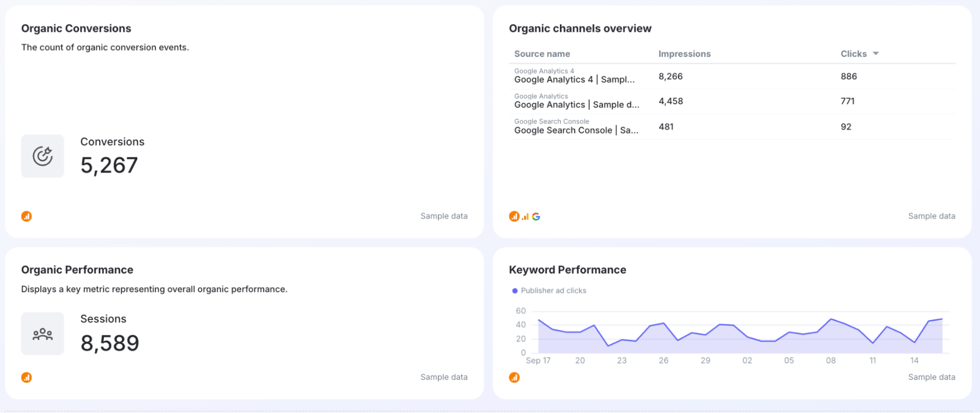
Task: Click the Conversions target icon tile
Action: 43,156
